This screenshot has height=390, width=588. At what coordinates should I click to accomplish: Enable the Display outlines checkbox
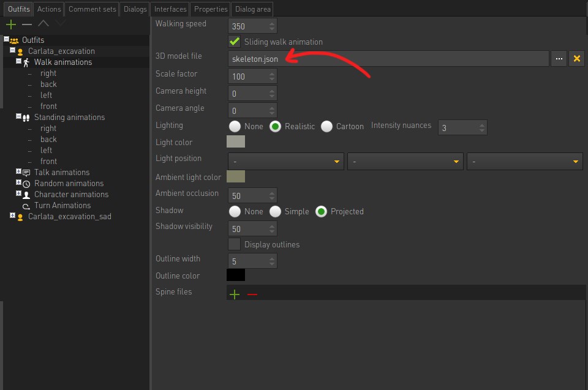(235, 244)
